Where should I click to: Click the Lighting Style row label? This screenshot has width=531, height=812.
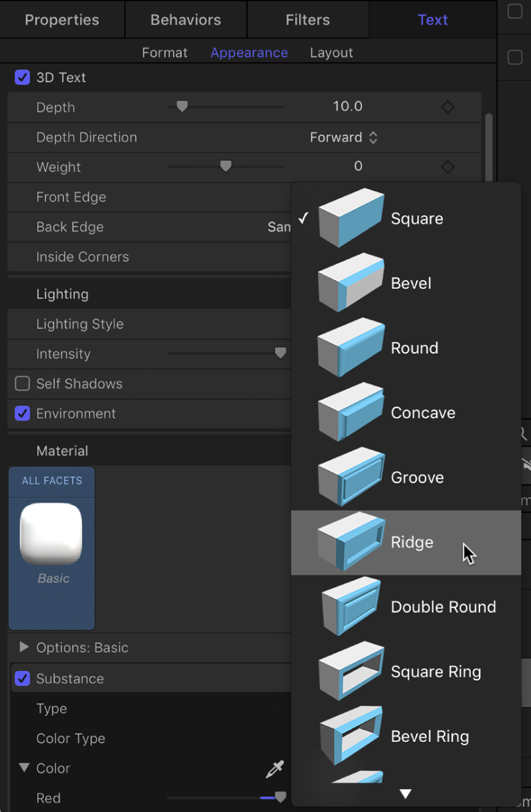[80, 324]
